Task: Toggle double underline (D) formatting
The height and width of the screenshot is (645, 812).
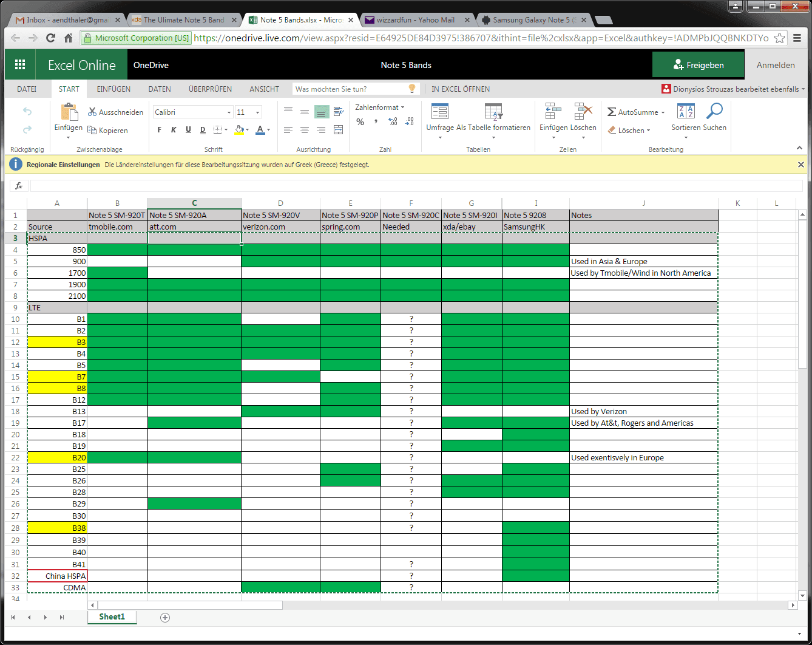Action: (x=203, y=129)
